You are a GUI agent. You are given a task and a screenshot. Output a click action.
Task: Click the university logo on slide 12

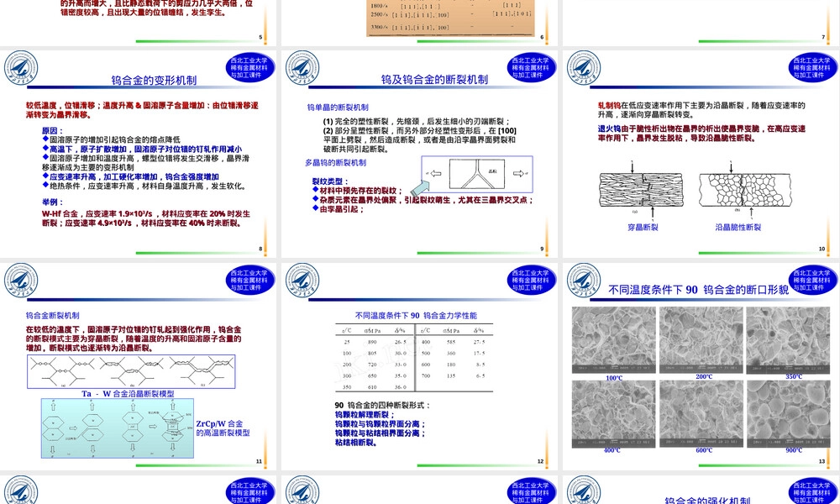pos(302,281)
